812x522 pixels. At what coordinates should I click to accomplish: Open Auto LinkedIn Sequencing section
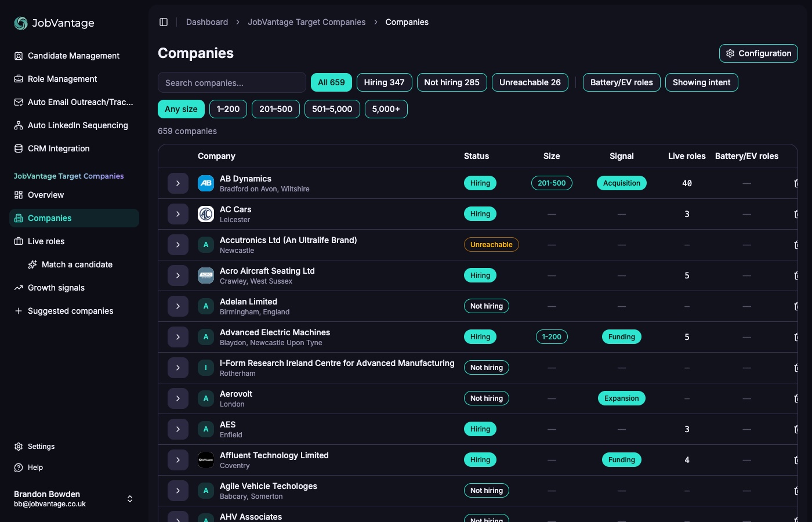pyautogui.click(x=74, y=125)
